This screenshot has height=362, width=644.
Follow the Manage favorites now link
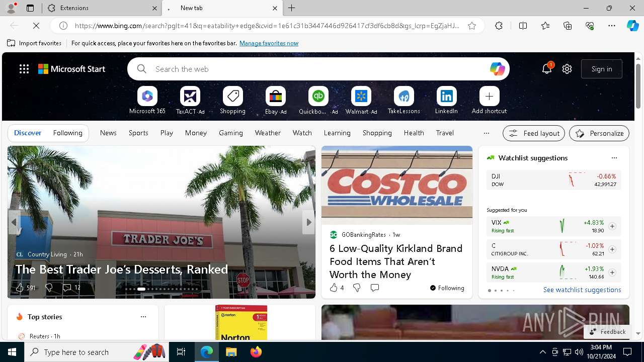269,43
